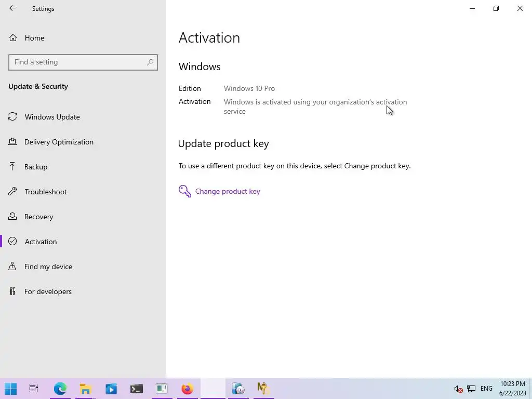
Task: Open the terminal app on the taskbar
Action: [137, 389]
